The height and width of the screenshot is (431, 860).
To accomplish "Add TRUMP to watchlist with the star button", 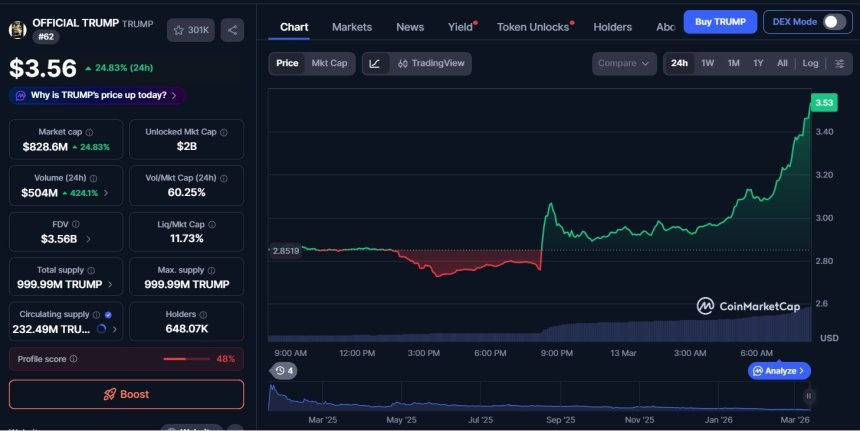I will [x=191, y=30].
